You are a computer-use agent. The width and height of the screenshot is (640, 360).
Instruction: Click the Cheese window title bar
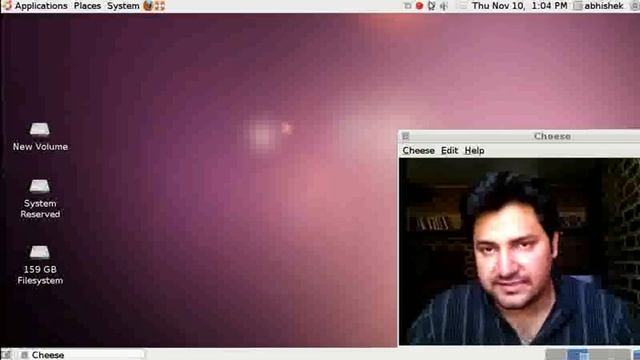coord(519,136)
